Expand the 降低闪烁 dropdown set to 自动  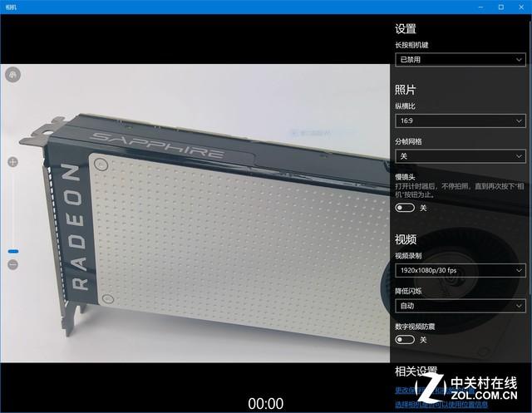[460, 306]
